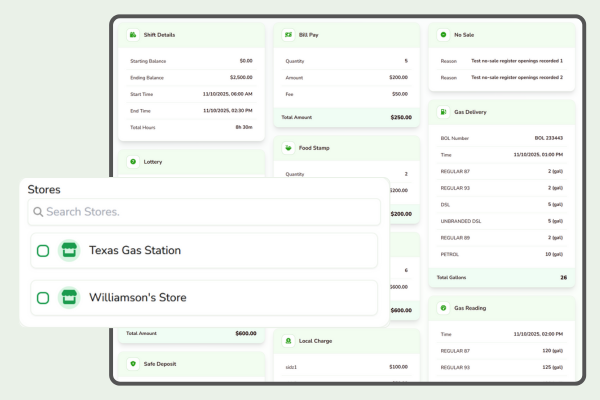This screenshot has width=600, height=400.
Task: Click the Total Amount $600.00 above Safe Deposit
Action: [x=246, y=333]
